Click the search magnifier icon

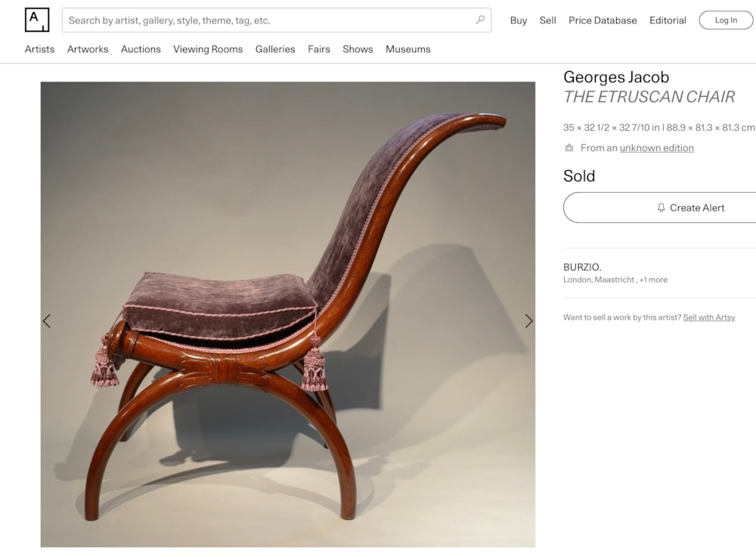[480, 20]
